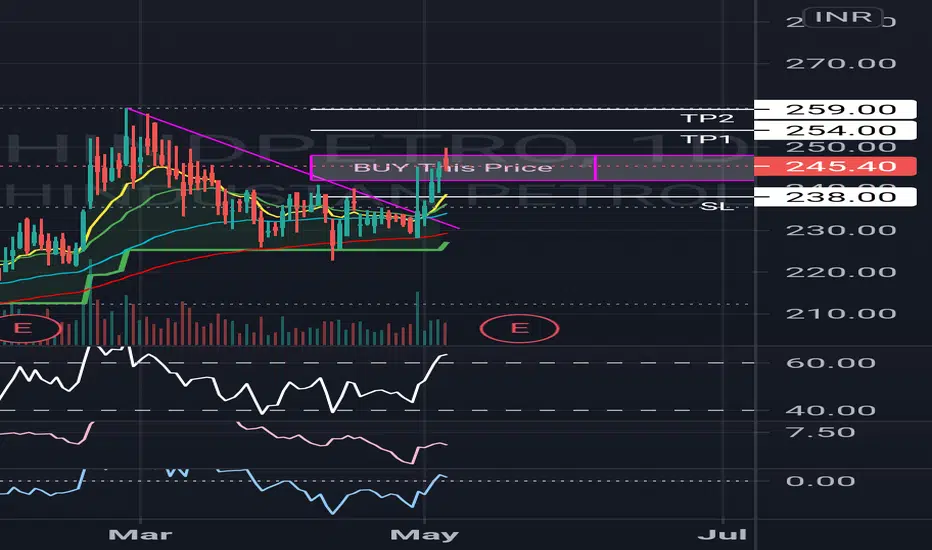This screenshot has width=932, height=550.
Task: Click the earnings E marker near May
Action: 519,328
